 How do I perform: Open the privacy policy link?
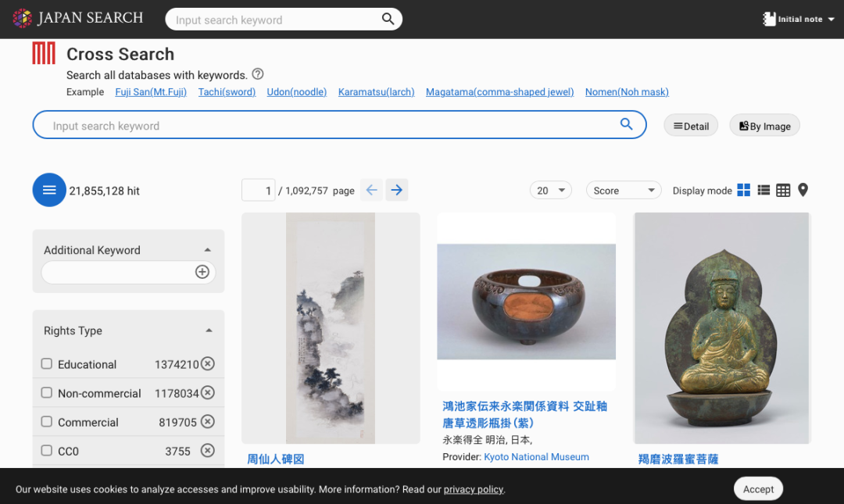click(x=473, y=489)
